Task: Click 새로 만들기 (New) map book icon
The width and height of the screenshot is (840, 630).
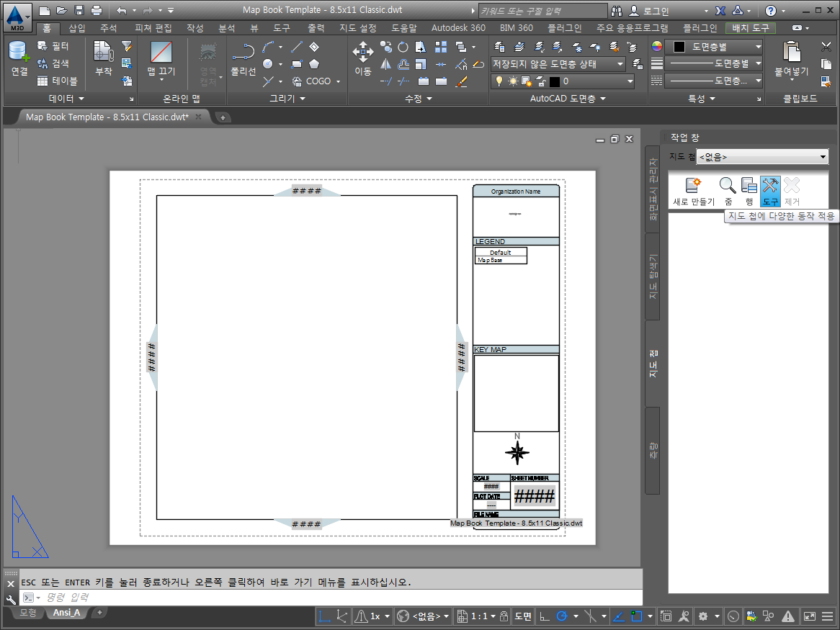Action: click(x=693, y=192)
